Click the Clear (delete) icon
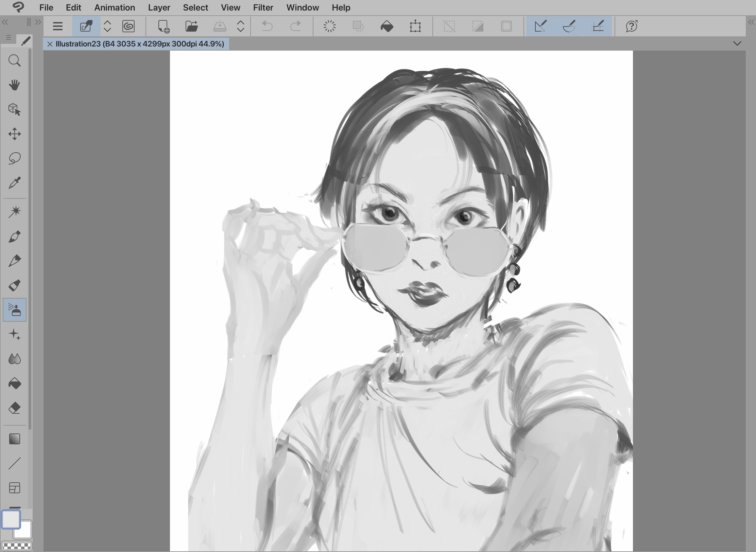The height and width of the screenshot is (552, 756). point(330,26)
